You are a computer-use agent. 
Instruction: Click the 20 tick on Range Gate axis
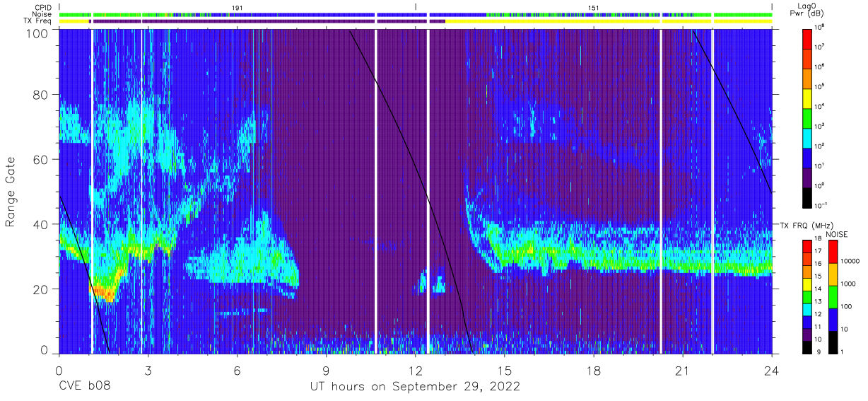40,289
